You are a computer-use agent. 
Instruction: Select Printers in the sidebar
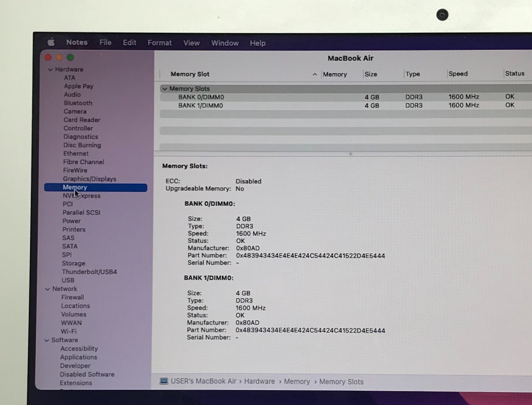click(x=74, y=229)
